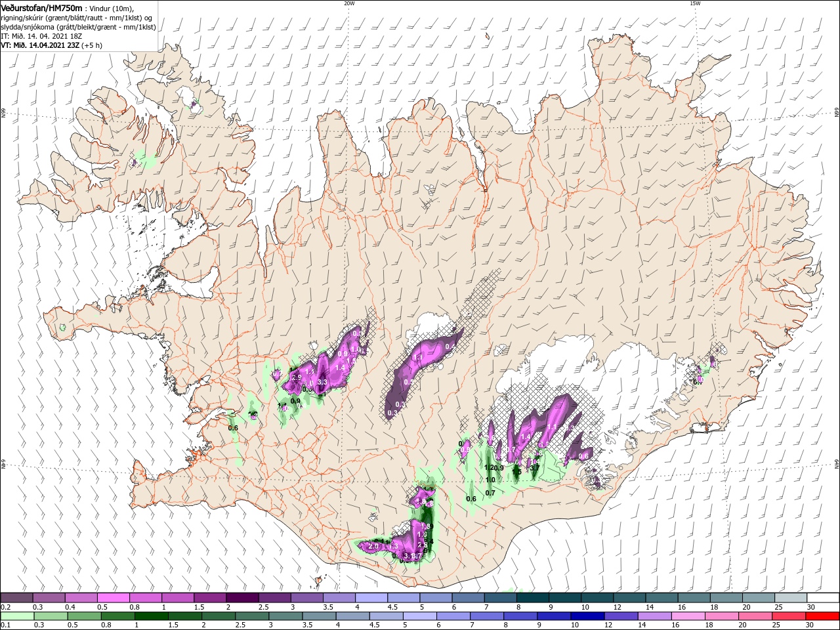The width and height of the screenshot is (840, 630).
Task: Click the 0.1 label on the rain scale
Action: (5, 625)
